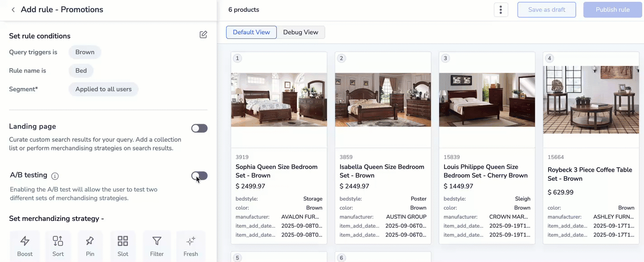This screenshot has height=262, width=644.
Task: Click price $ 2449.97
Action: point(355,186)
